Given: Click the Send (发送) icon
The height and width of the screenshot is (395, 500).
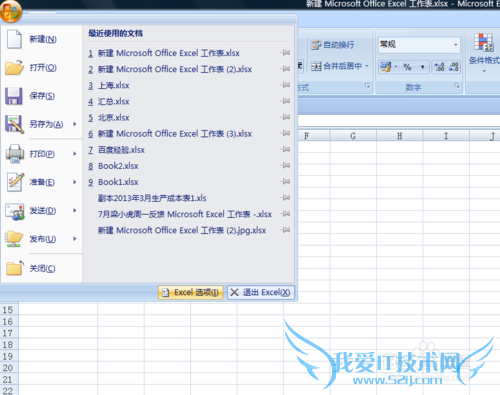Looking at the screenshot, I should click(x=15, y=211).
